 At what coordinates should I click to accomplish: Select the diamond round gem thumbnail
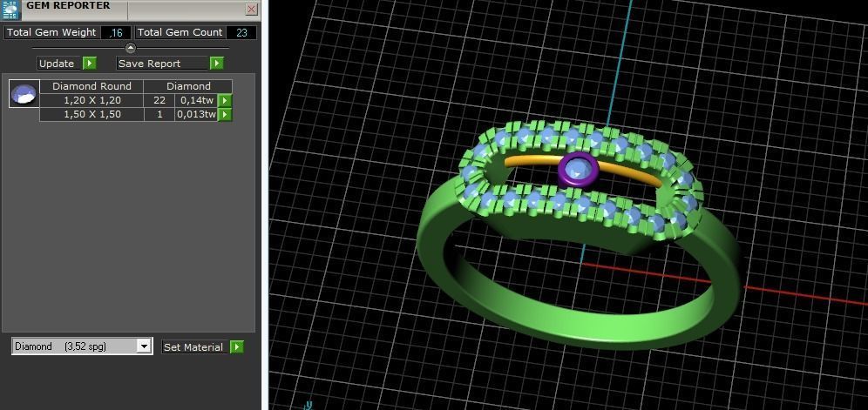24,93
